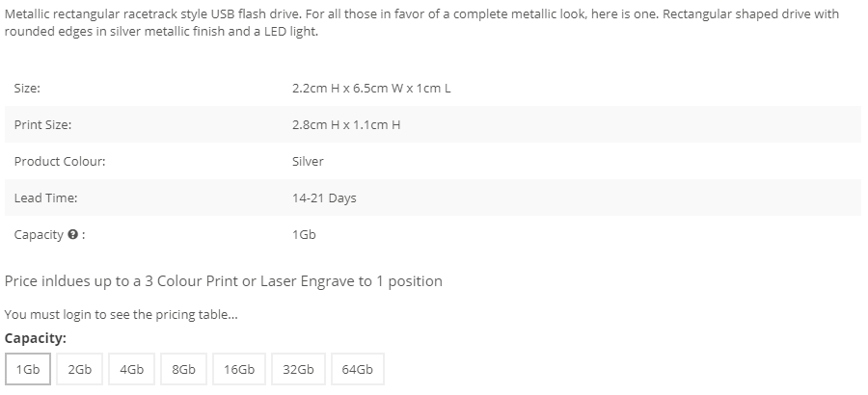The width and height of the screenshot is (868, 395).
Task: Click the bold Capacity heading above the options
Action: [x=36, y=339]
